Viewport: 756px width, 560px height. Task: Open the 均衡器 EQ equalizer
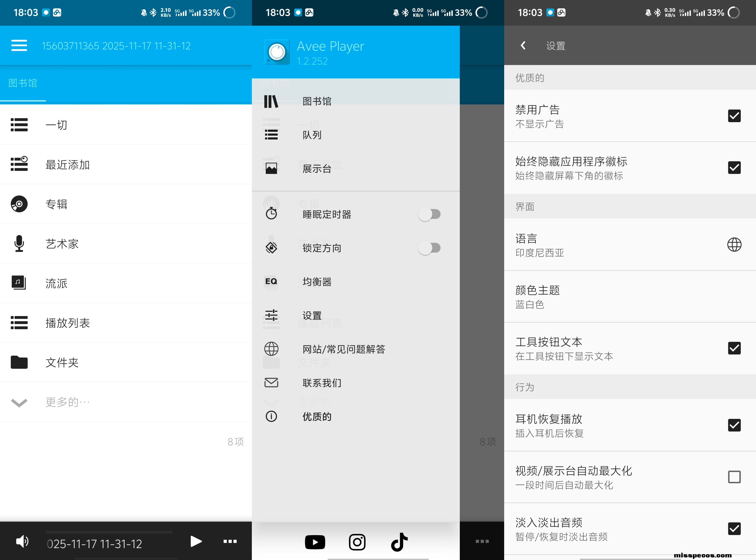[x=316, y=282]
